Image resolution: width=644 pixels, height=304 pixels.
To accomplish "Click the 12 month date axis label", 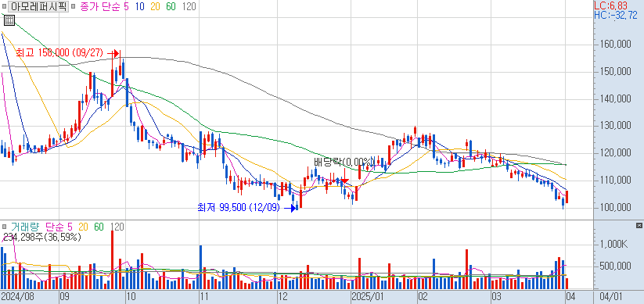I will pyautogui.click(x=282, y=296).
